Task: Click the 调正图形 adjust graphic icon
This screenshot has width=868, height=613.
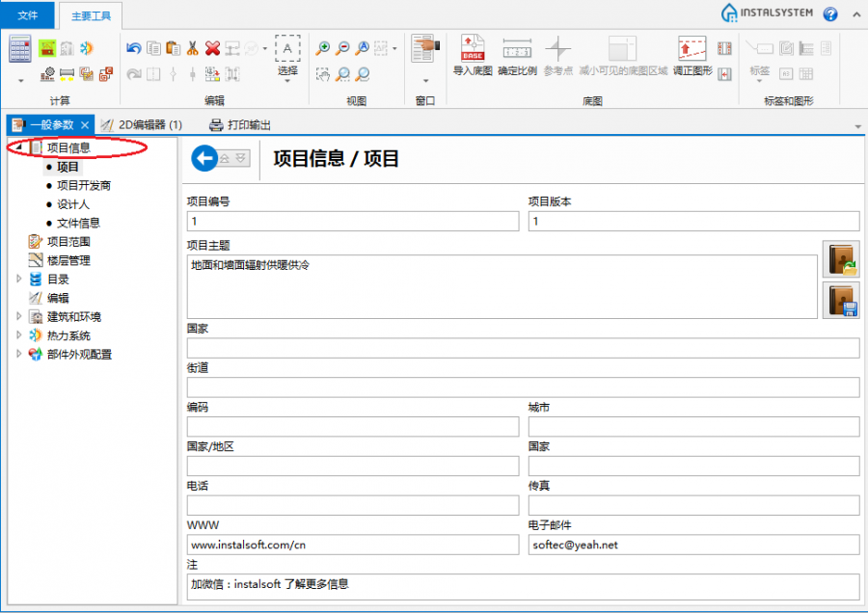Action: click(x=692, y=54)
